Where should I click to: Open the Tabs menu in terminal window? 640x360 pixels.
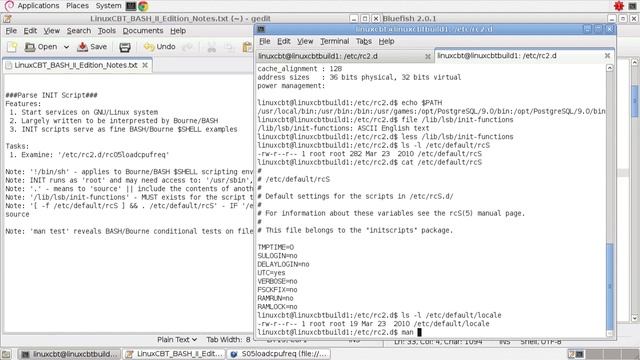(364, 41)
